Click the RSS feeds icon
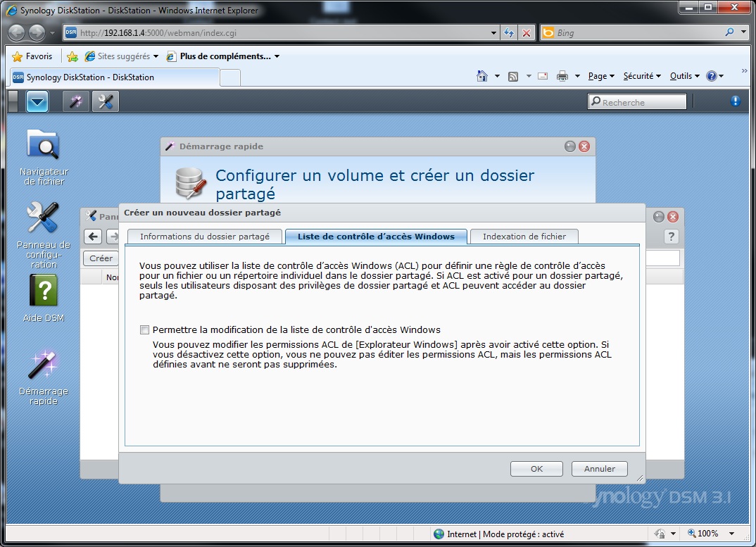Image resolution: width=756 pixels, height=547 pixels. [513, 76]
